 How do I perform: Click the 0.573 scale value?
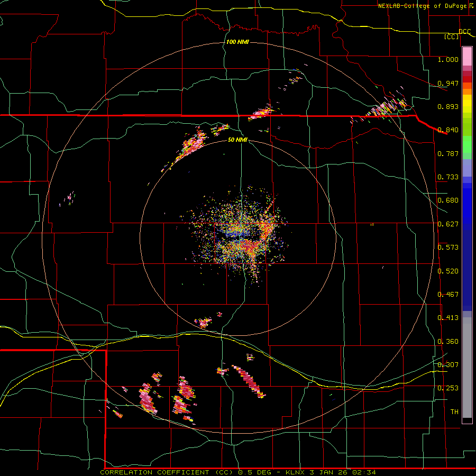(448, 248)
